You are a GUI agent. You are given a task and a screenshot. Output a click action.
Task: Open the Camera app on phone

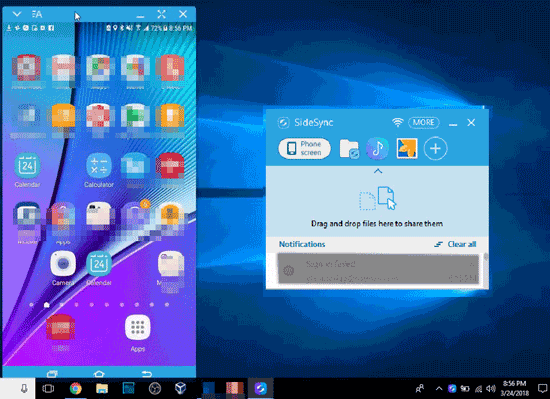point(63,268)
